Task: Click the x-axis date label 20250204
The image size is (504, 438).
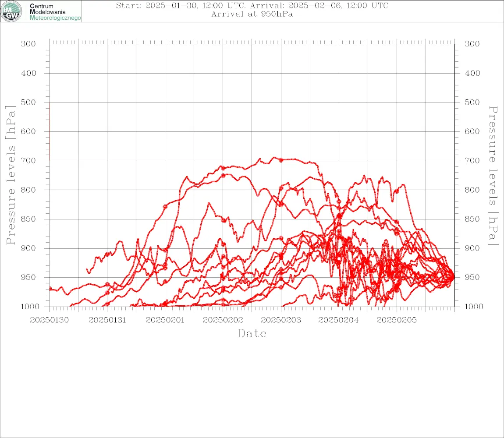Action: click(338, 320)
